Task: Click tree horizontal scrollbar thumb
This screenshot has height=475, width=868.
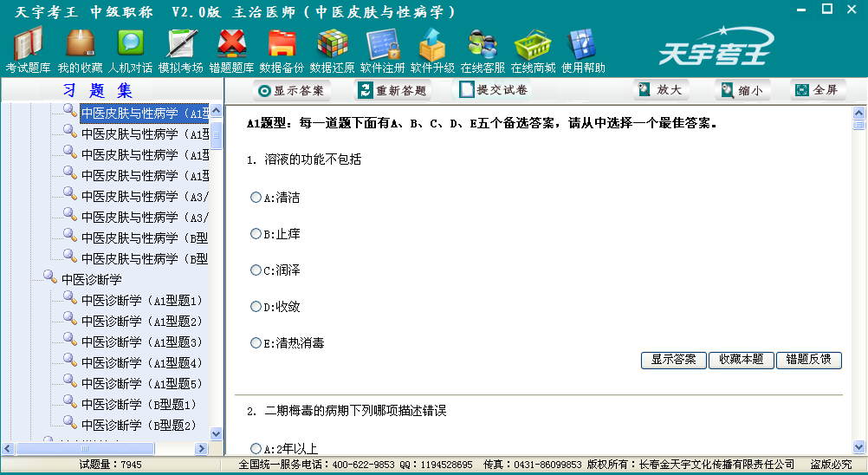Action: (x=85, y=448)
